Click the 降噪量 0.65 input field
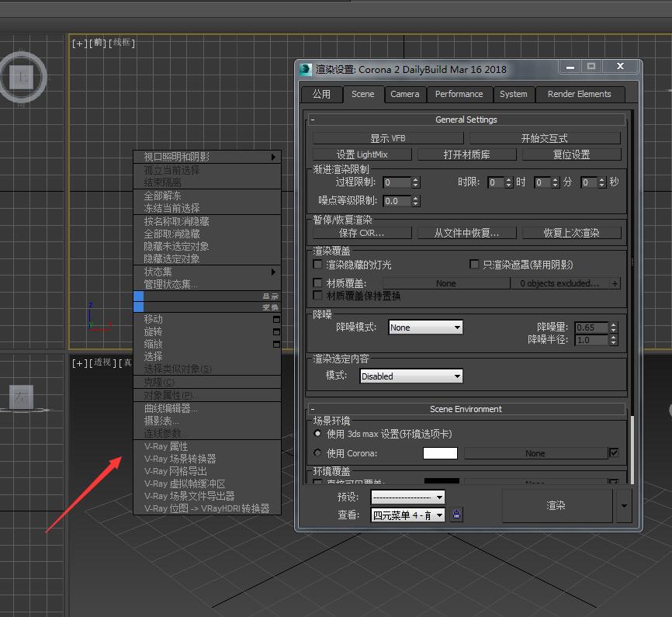The width and height of the screenshot is (672, 617). (x=591, y=328)
